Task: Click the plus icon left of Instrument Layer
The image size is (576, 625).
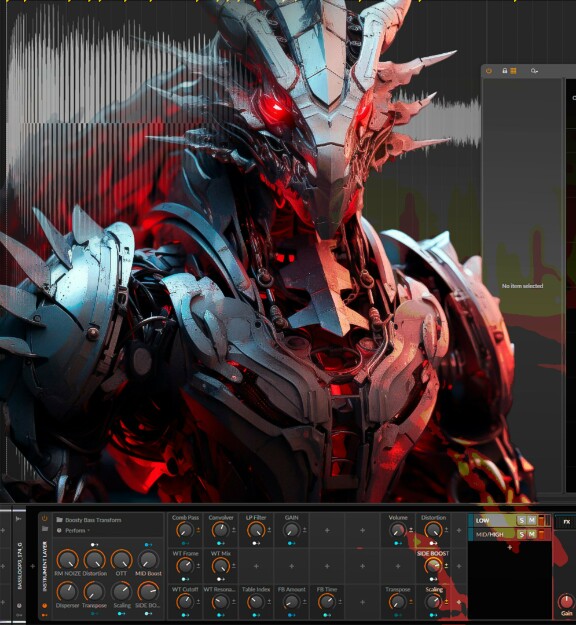Action: (x=33, y=566)
